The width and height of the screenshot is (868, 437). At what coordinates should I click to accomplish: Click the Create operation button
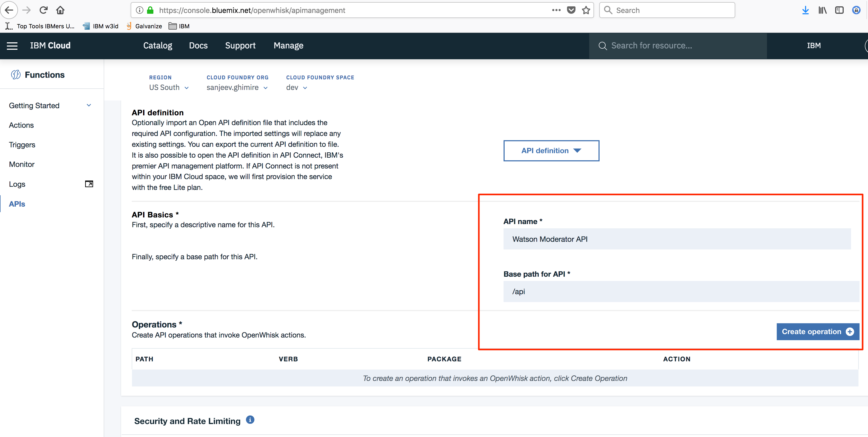(817, 331)
